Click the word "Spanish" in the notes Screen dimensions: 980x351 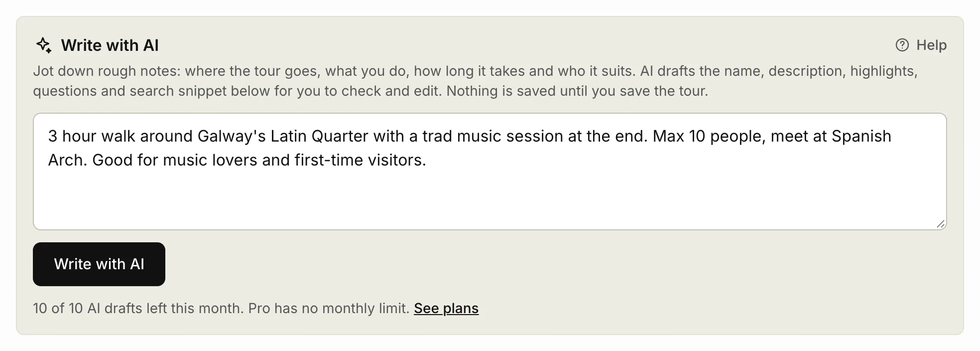pyautogui.click(x=861, y=136)
